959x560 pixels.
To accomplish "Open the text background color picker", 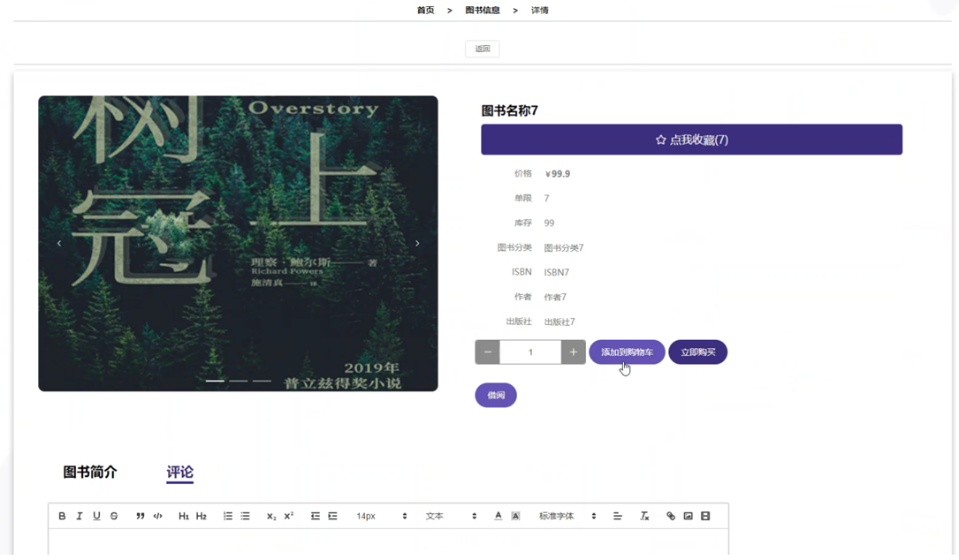I will (515, 516).
